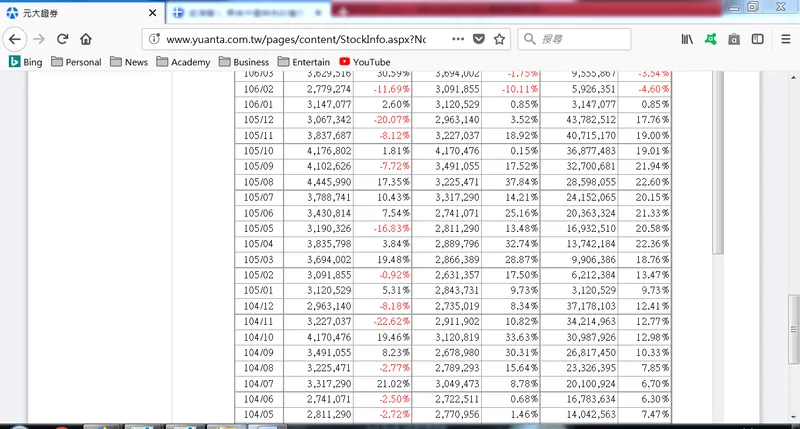The height and width of the screenshot is (429, 800).
Task: Select the 105/12 date cell
Action: (x=259, y=120)
